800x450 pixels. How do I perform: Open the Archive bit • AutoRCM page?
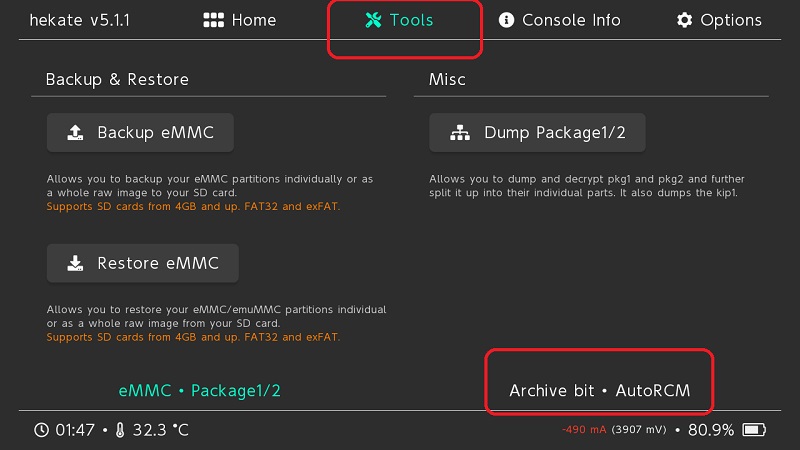(599, 390)
